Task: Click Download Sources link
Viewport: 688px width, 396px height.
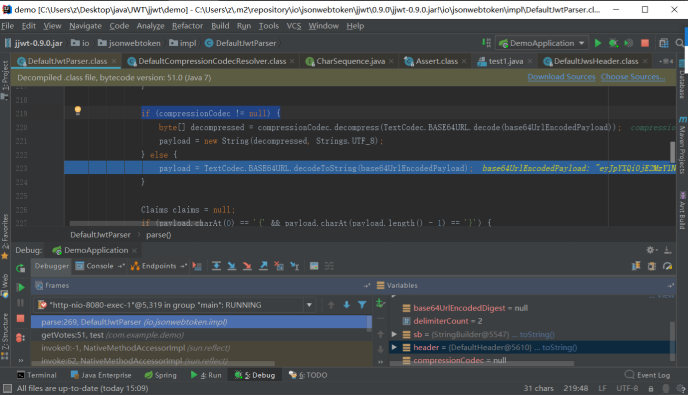Action: 561,77
